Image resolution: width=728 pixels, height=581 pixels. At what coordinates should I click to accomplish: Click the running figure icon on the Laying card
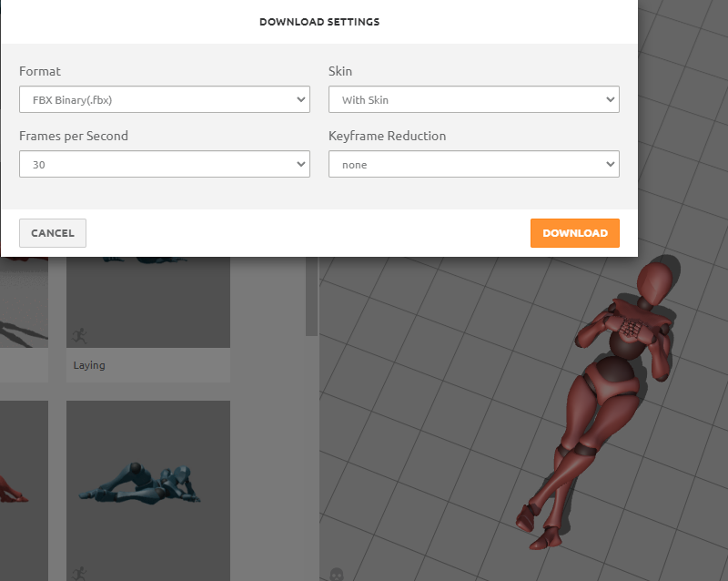pyautogui.click(x=79, y=335)
